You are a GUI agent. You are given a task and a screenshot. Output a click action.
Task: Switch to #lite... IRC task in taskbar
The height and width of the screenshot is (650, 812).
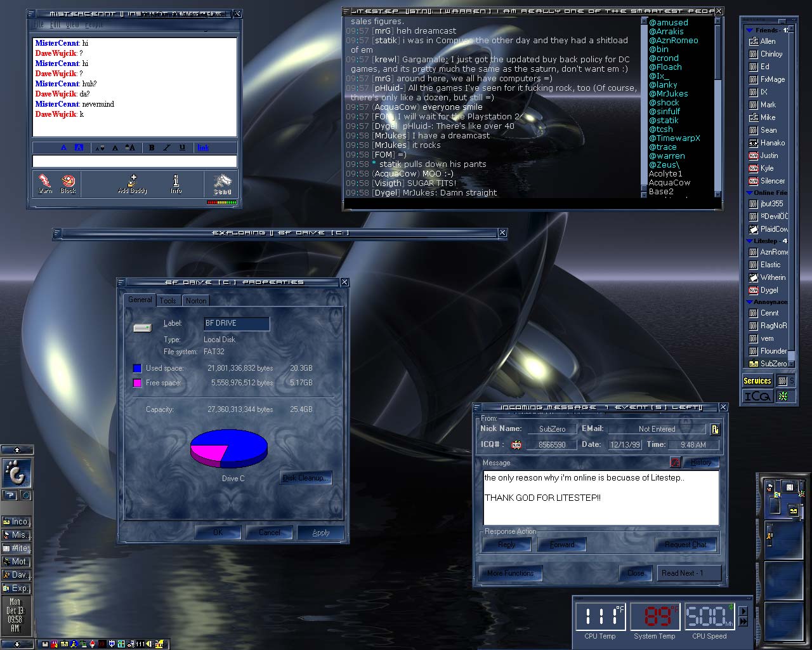coord(16,548)
